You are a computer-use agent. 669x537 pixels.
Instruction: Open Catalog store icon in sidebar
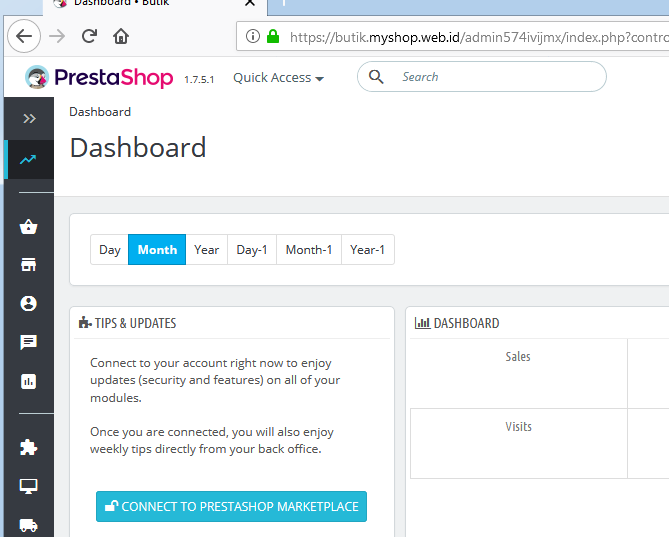click(29, 264)
